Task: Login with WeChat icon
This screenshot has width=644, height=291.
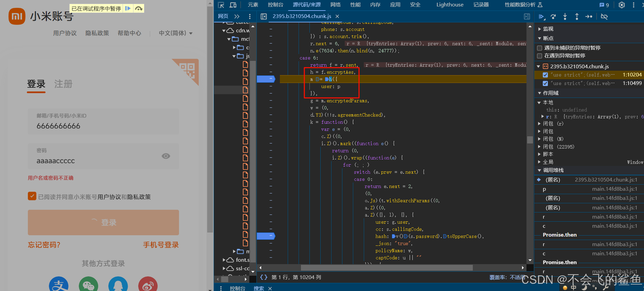Action: pos(88,284)
